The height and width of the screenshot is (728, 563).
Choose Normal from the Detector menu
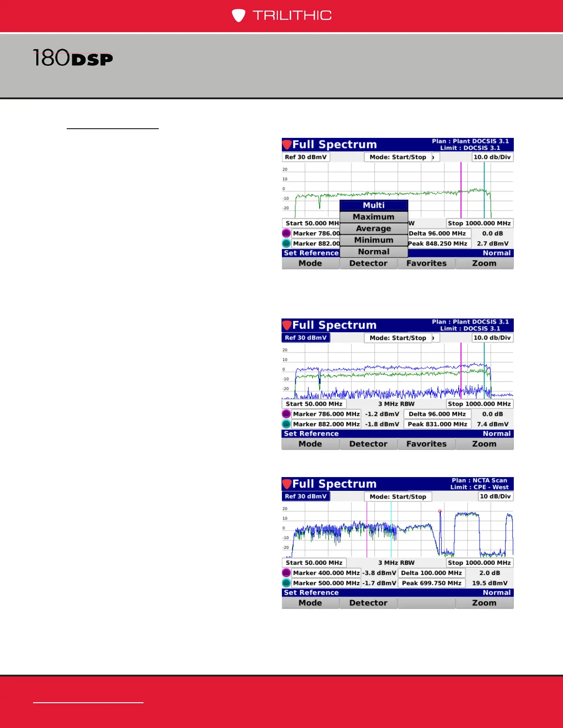click(374, 252)
